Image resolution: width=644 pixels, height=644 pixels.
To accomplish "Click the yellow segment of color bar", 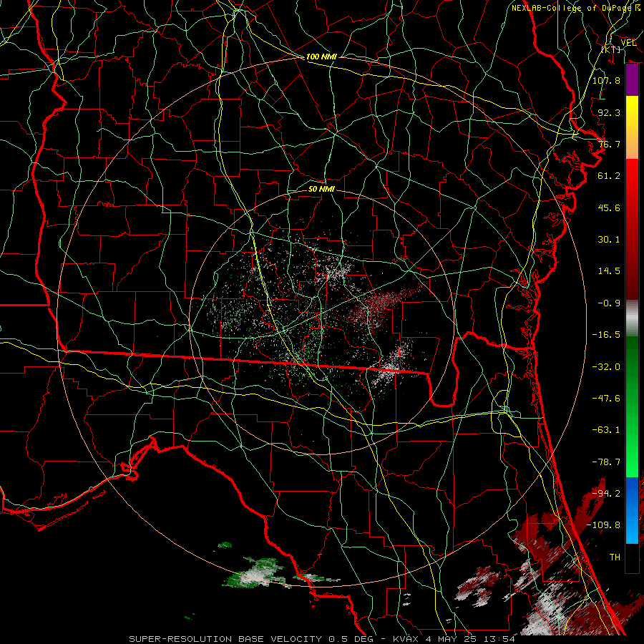I will (x=632, y=112).
